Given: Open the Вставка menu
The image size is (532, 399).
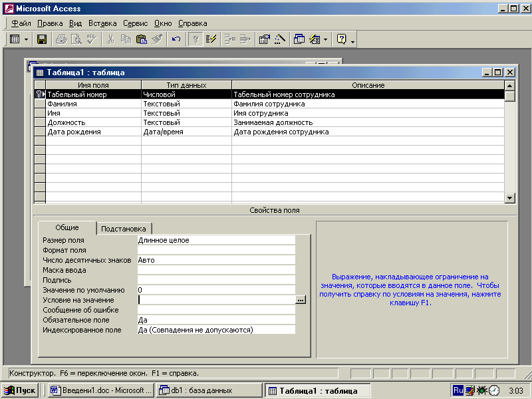Looking at the screenshot, I should tap(102, 23).
